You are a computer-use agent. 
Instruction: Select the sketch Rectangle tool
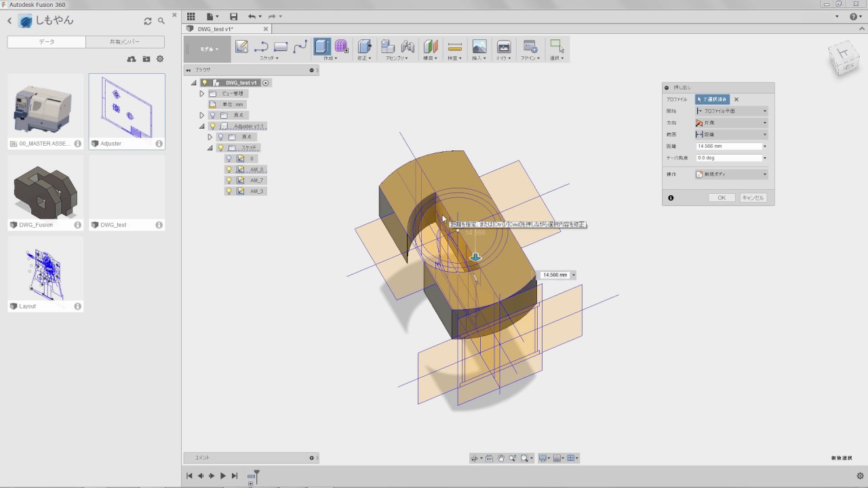pos(281,46)
